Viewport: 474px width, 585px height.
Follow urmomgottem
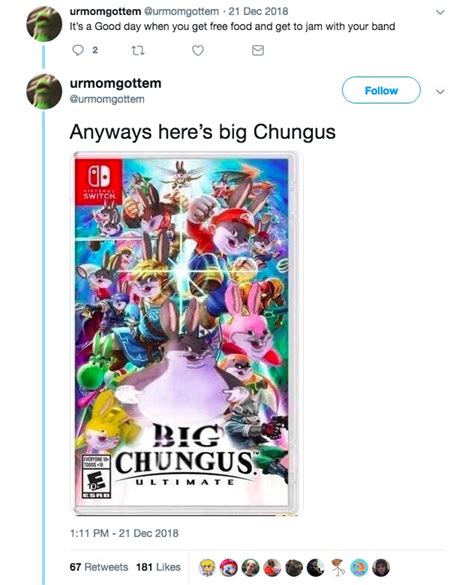pyautogui.click(x=381, y=90)
